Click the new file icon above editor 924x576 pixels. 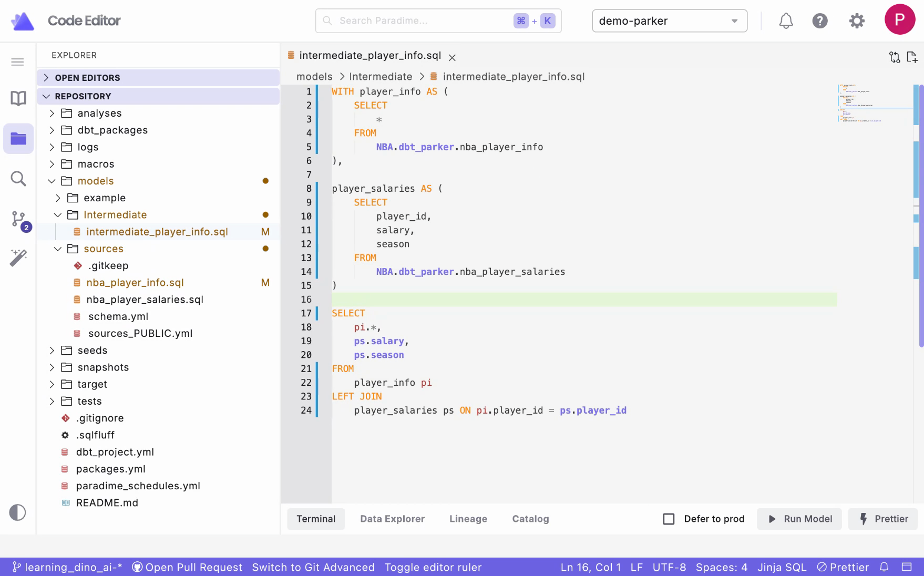pos(912,57)
